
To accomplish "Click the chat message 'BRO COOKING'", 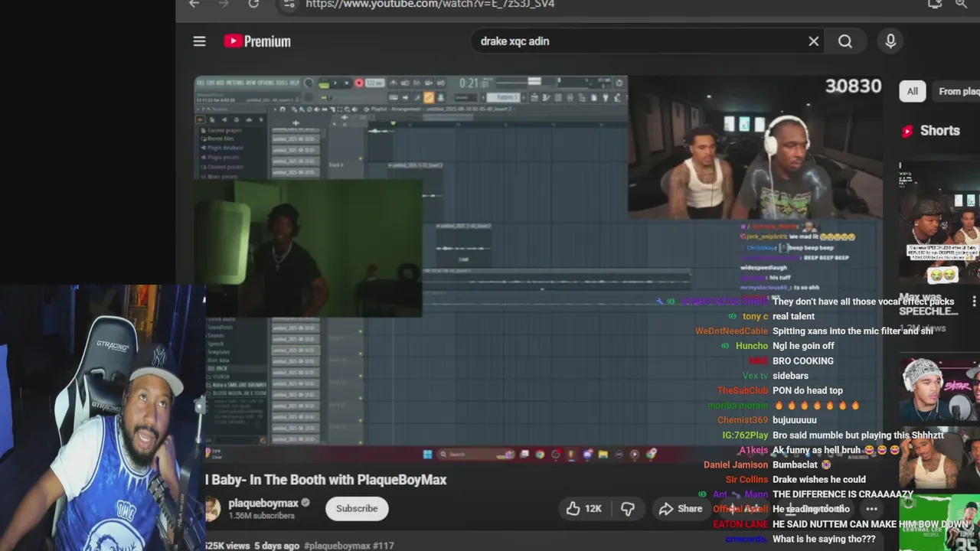I will [803, 360].
